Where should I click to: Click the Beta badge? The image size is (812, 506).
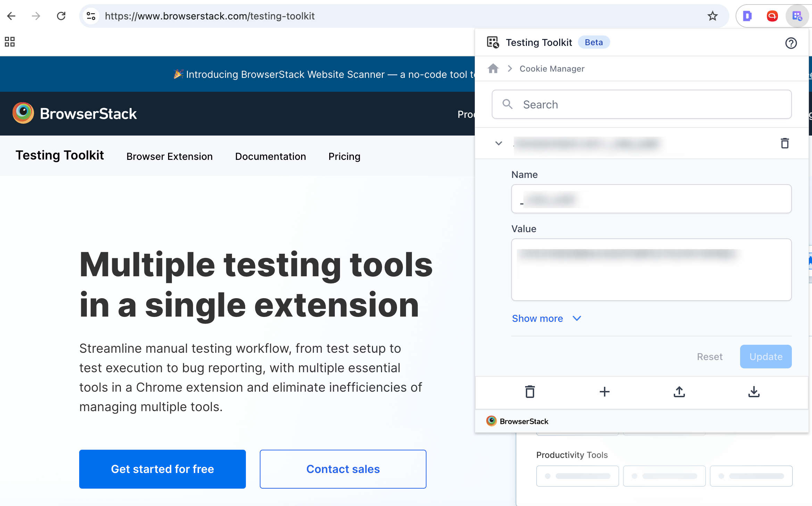[594, 42]
